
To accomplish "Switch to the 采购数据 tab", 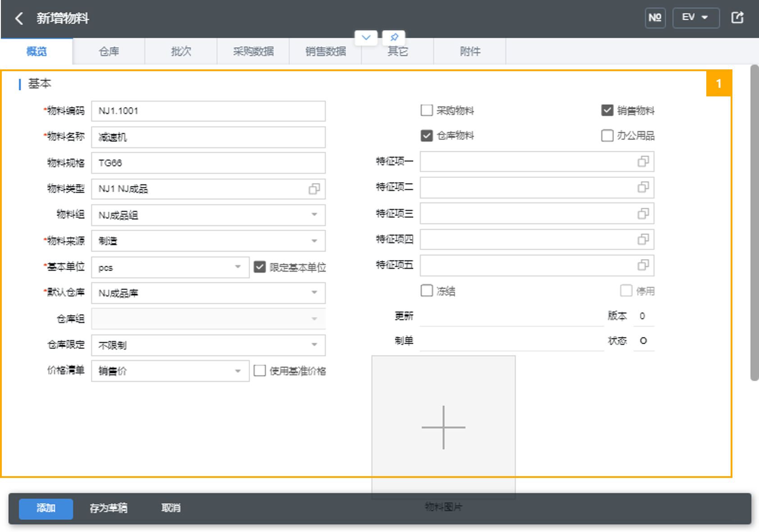I will coord(253,51).
